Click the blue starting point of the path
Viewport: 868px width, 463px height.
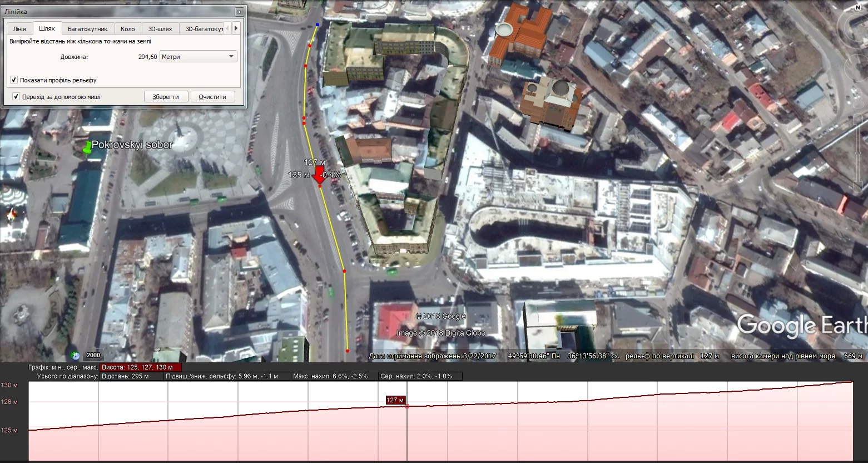317,24
